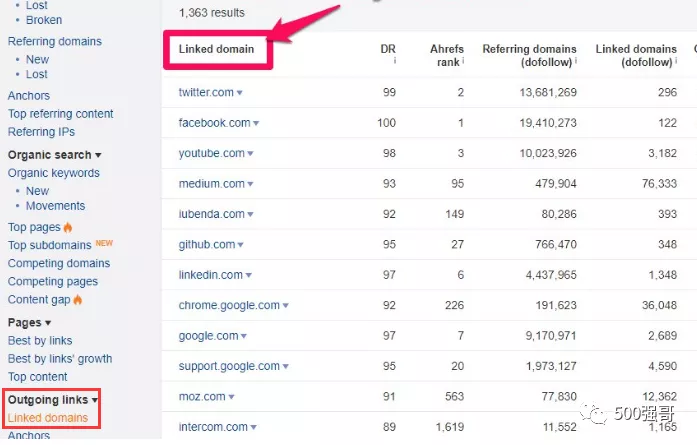Viewport: 697px width, 445px height.
Task: Go to Top referring content
Action: point(60,114)
